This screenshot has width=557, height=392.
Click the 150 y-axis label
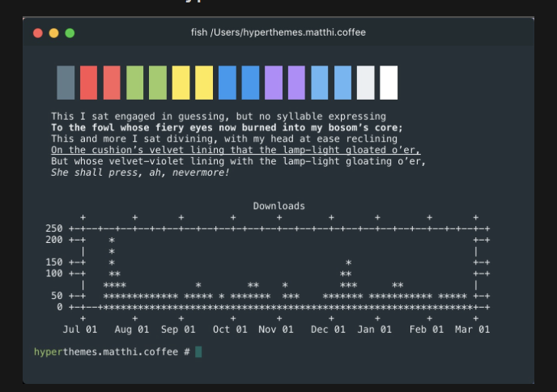click(x=54, y=262)
